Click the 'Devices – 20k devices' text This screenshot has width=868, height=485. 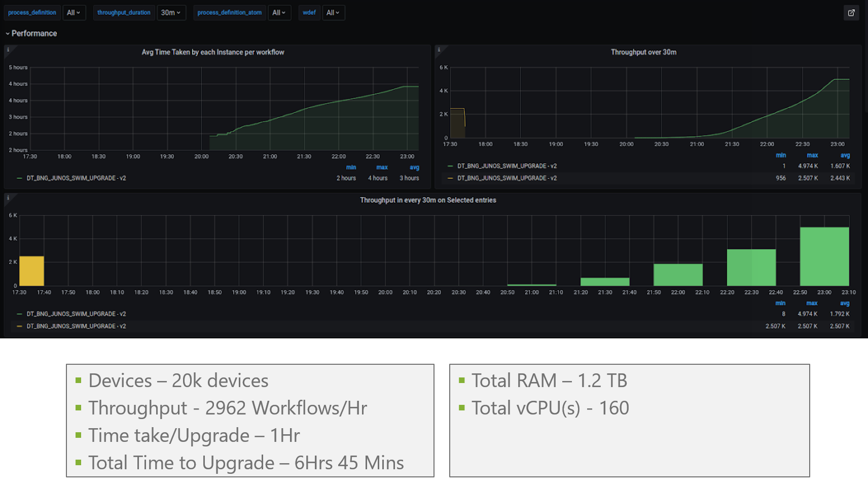tap(178, 381)
